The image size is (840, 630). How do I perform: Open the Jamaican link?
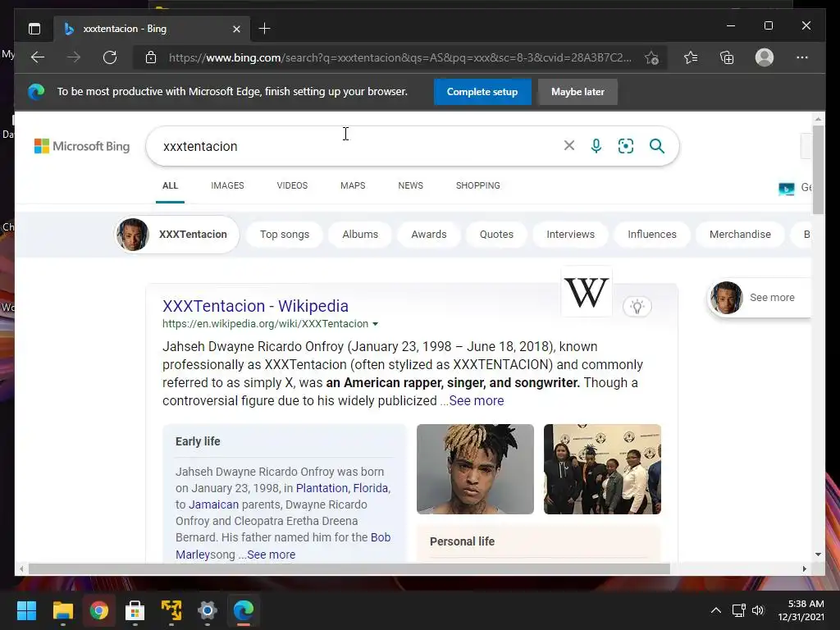click(x=213, y=504)
